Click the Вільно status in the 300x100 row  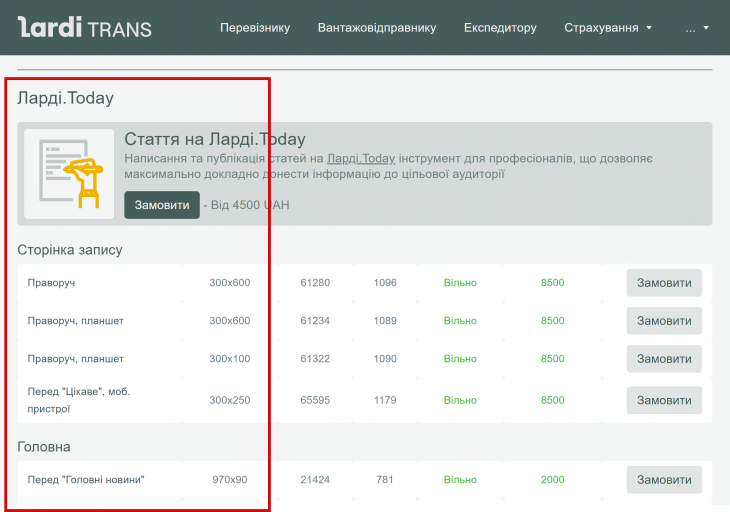tap(460, 359)
